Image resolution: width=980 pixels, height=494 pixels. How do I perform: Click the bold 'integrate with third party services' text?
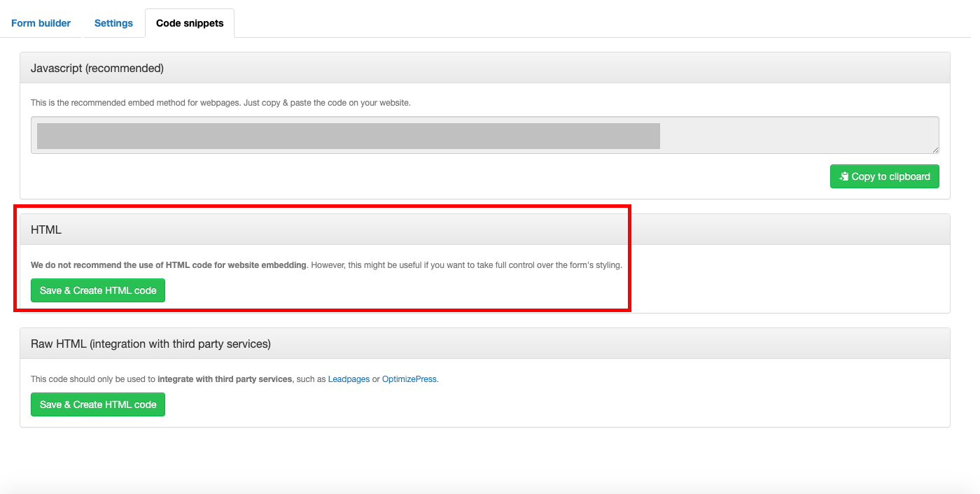click(225, 379)
